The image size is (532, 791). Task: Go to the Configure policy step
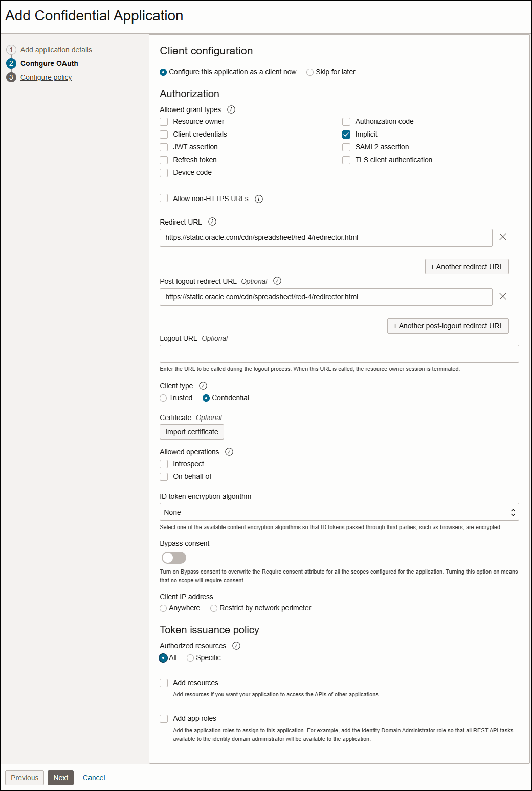tap(46, 77)
